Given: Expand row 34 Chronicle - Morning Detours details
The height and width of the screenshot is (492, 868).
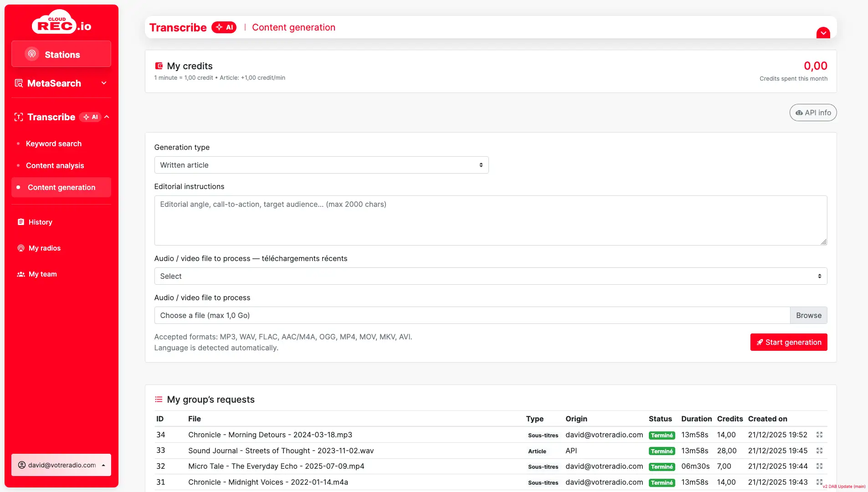Looking at the screenshot, I should (x=819, y=435).
